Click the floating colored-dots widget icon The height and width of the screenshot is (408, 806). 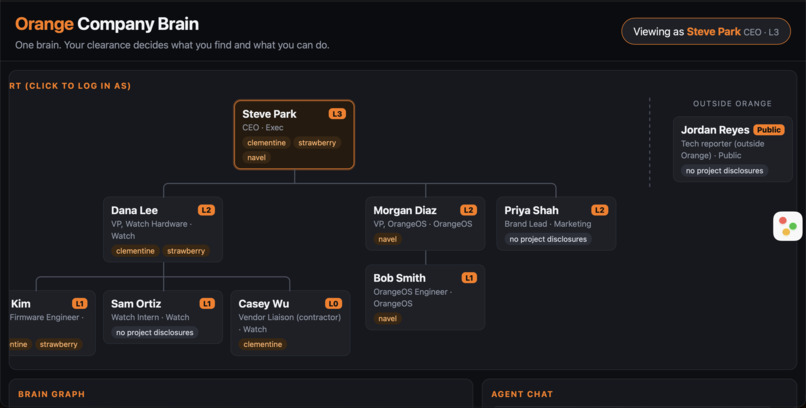click(787, 226)
